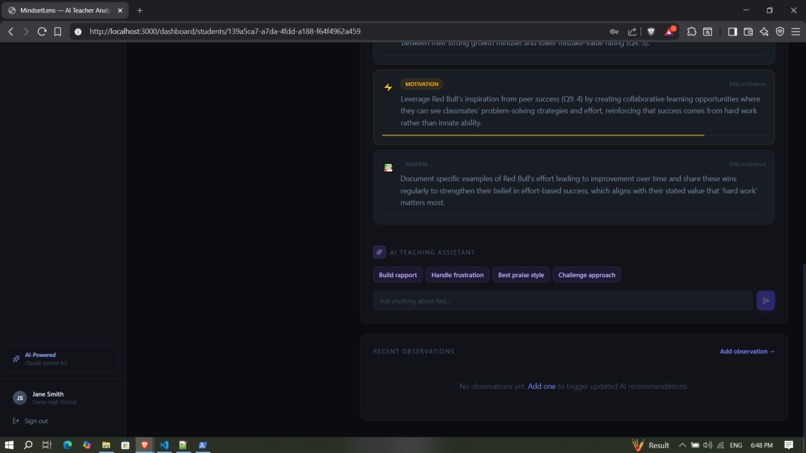This screenshot has width=806, height=453.
Task: Go back in browser history
Action: pyautogui.click(x=10, y=31)
